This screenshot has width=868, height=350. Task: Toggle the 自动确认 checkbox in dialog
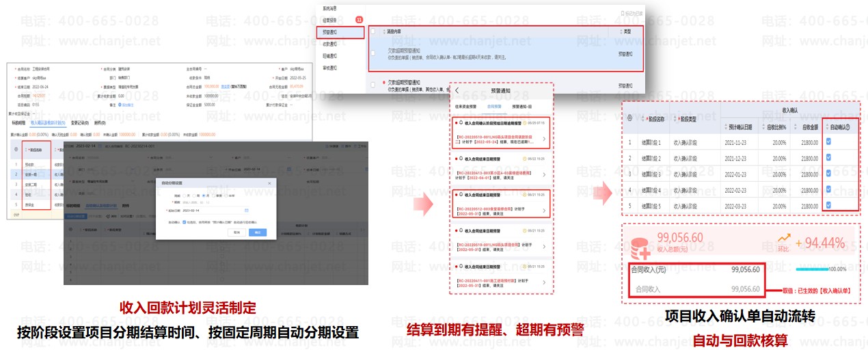point(185,221)
